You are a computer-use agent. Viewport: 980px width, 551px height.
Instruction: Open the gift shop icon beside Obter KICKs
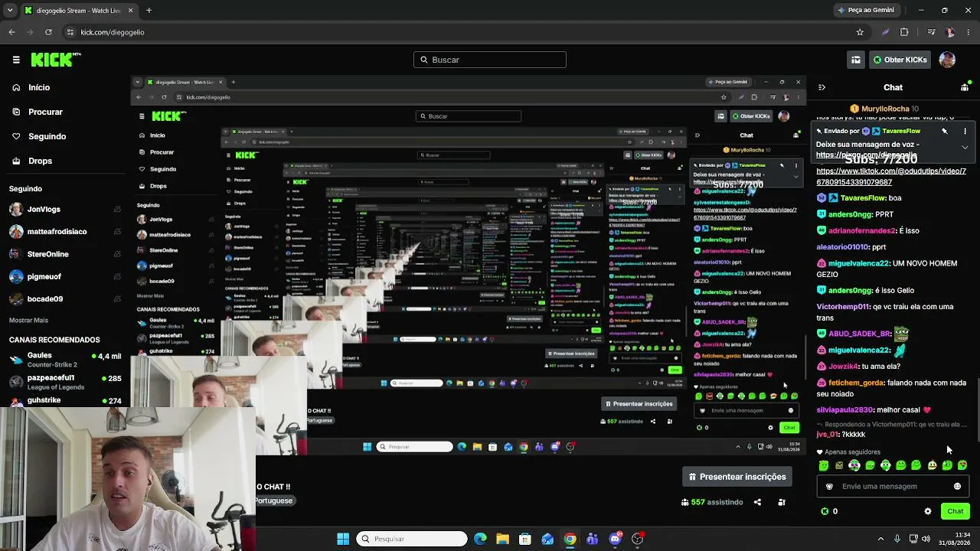[x=856, y=60]
